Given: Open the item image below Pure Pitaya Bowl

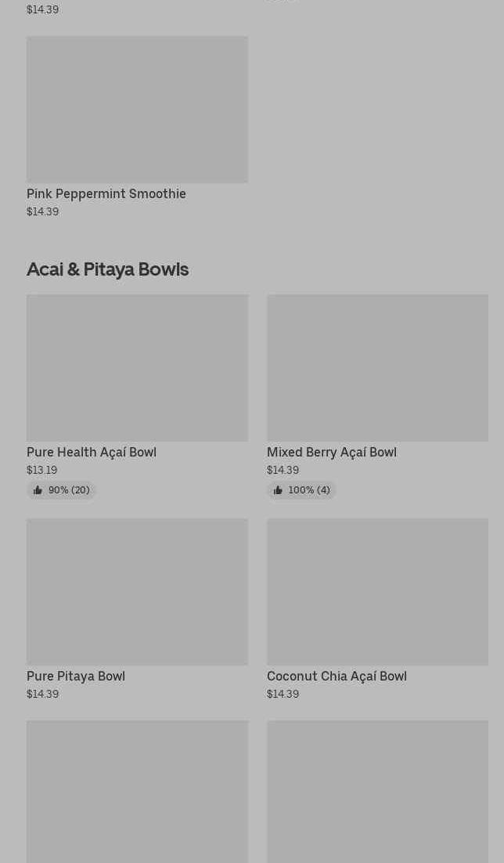Looking at the screenshot, I should pos(137,791).
